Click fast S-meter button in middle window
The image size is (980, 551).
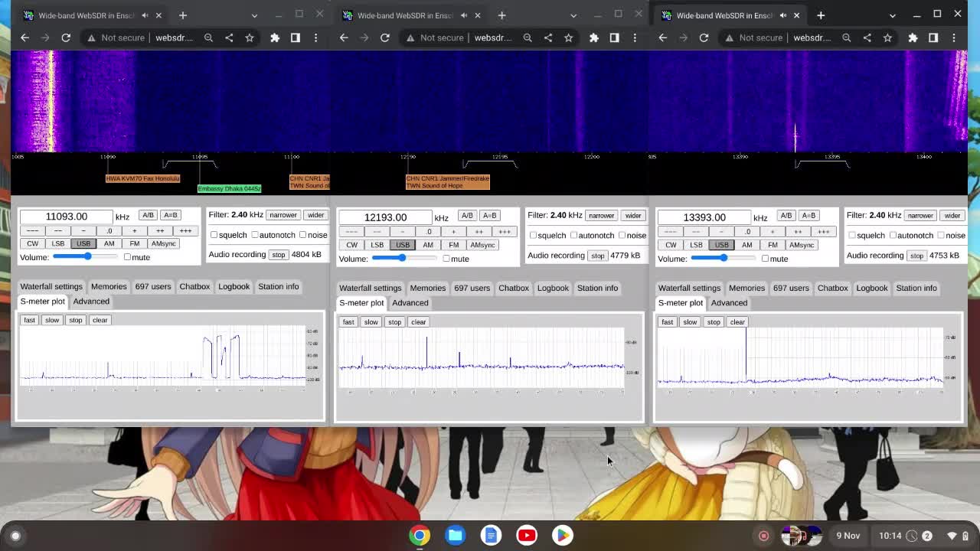(x=348, y=321)
